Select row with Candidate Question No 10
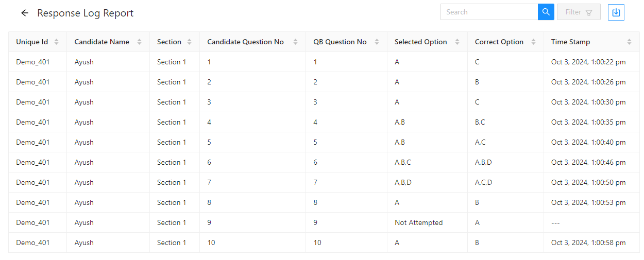The width and height of the screenshot is (644, 260). 324,242
